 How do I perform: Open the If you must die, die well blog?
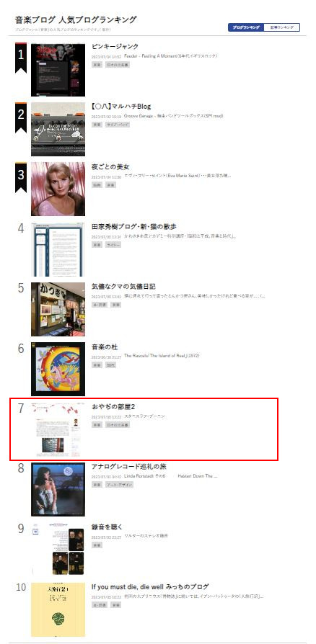150,587
